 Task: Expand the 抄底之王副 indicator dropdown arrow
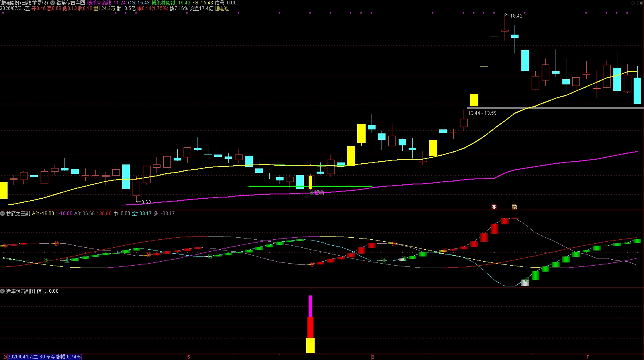pos(2,213)
